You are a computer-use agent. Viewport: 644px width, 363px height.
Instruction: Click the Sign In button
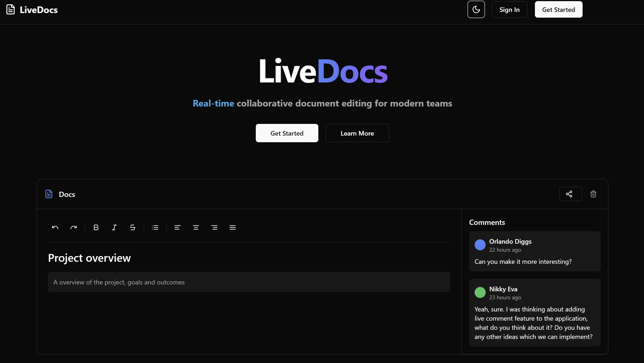tap(509, 9)
